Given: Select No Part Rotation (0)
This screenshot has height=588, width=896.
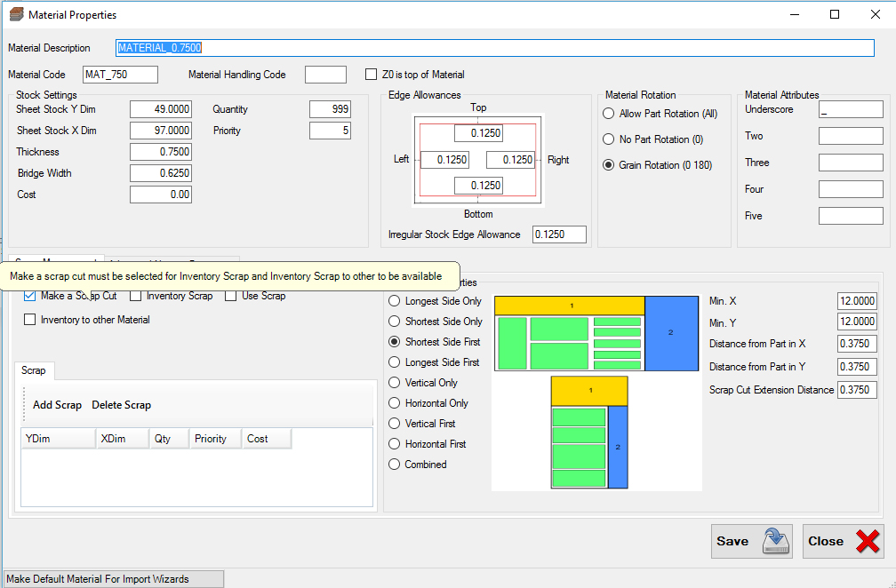Looking at the screenshot, I should (610, 139).
